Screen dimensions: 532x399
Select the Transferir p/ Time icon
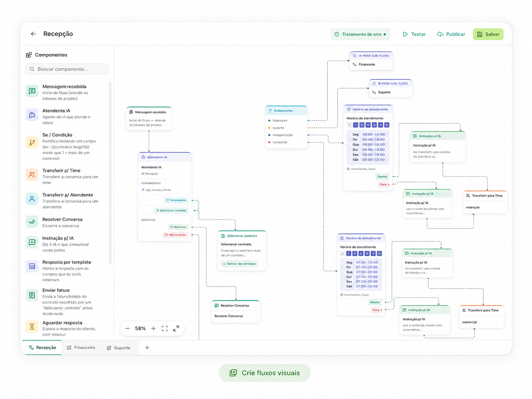click(32, 175)
